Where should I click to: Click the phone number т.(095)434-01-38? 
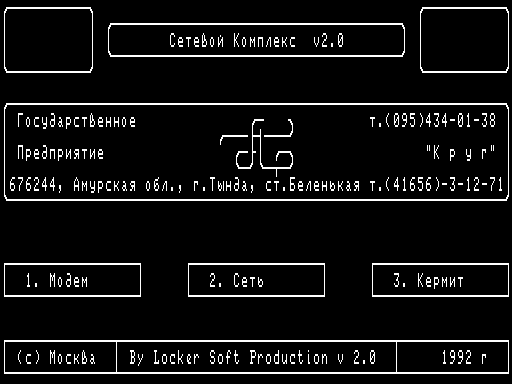coord(433,121)
